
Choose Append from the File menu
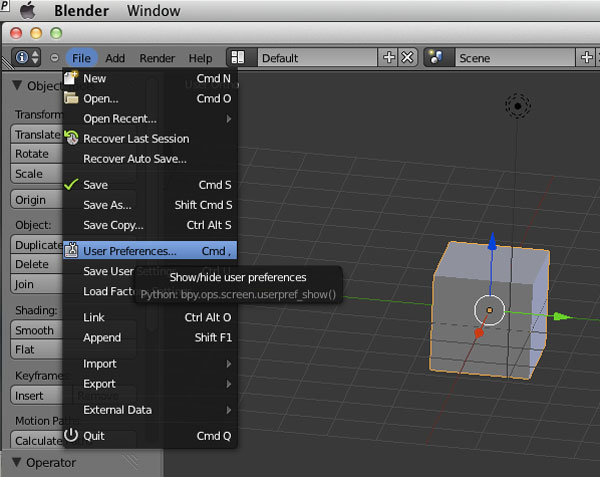click(x=150, y=337)
